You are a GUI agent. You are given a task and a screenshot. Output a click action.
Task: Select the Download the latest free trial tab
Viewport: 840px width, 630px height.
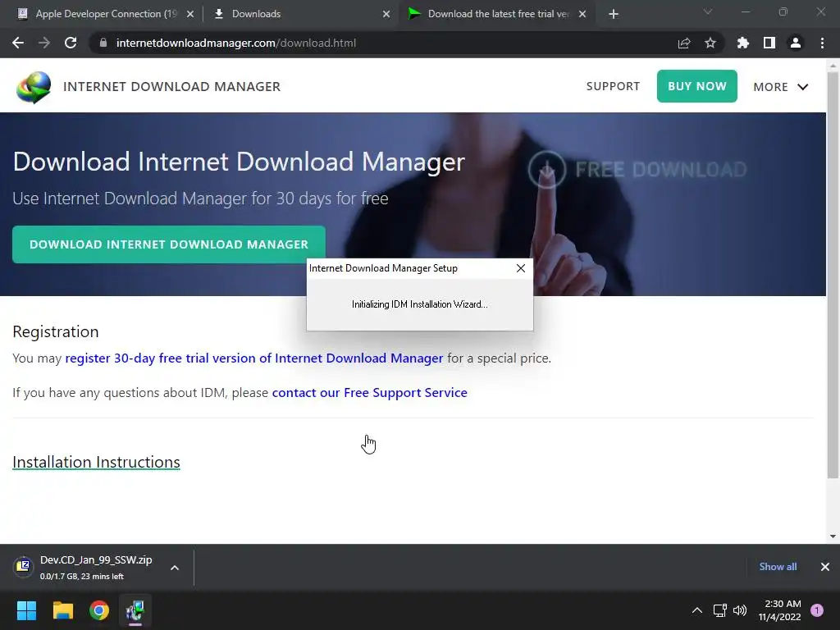[x=496, y=14]
